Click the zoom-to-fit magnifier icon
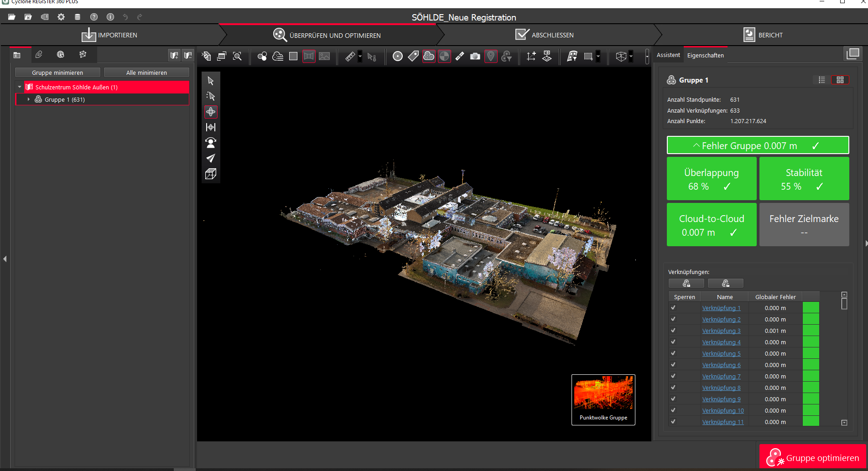The image size is (868, 471). 237,56
